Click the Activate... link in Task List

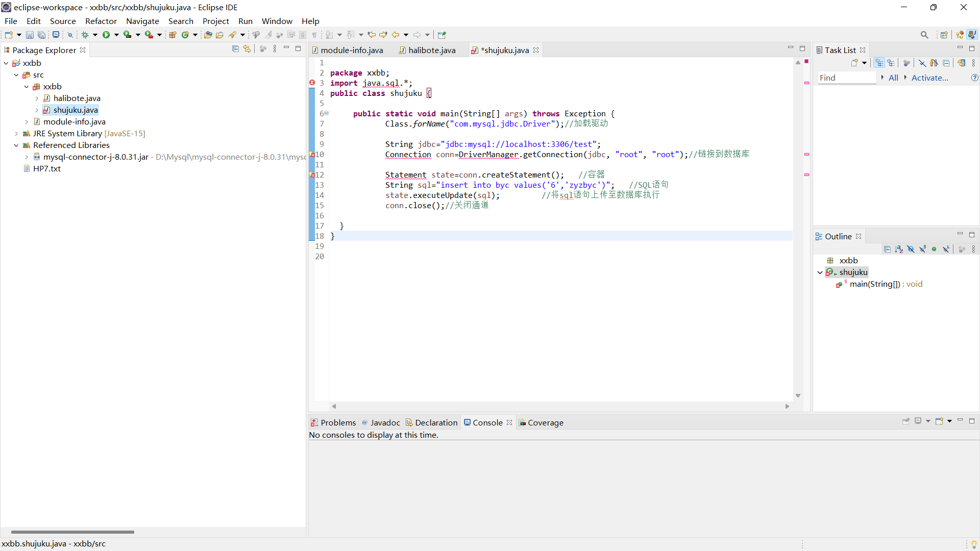[x=929, y=78]
